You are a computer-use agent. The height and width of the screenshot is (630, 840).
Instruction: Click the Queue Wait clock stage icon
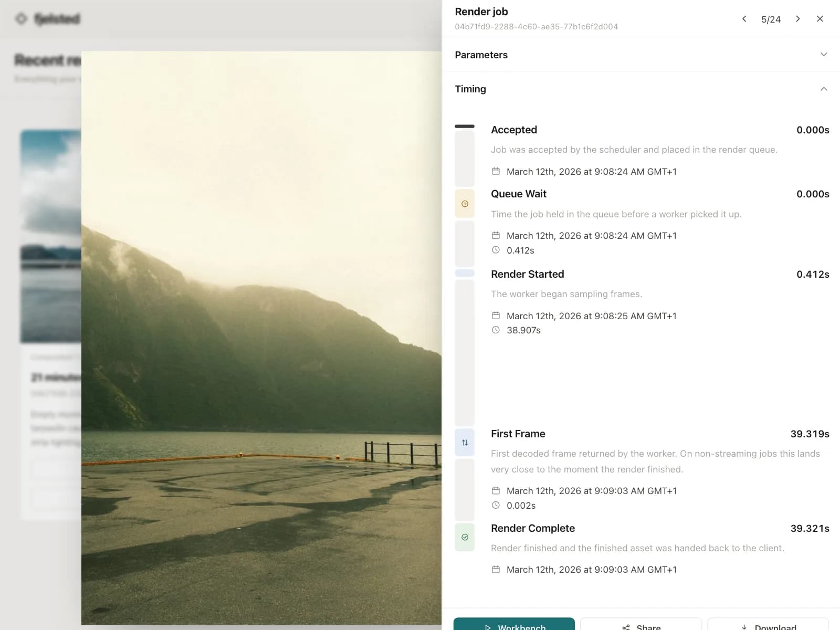pos(465,204)
